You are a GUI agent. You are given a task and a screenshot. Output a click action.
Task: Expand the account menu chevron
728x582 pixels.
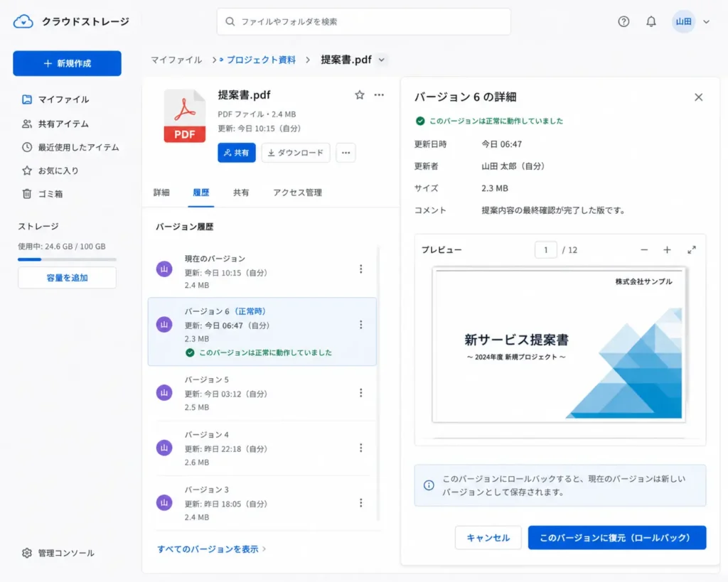pyautogui.click(x=706, y=21)
